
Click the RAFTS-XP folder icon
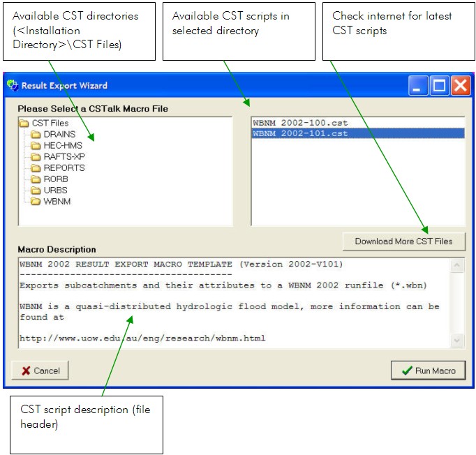point(36,157)
